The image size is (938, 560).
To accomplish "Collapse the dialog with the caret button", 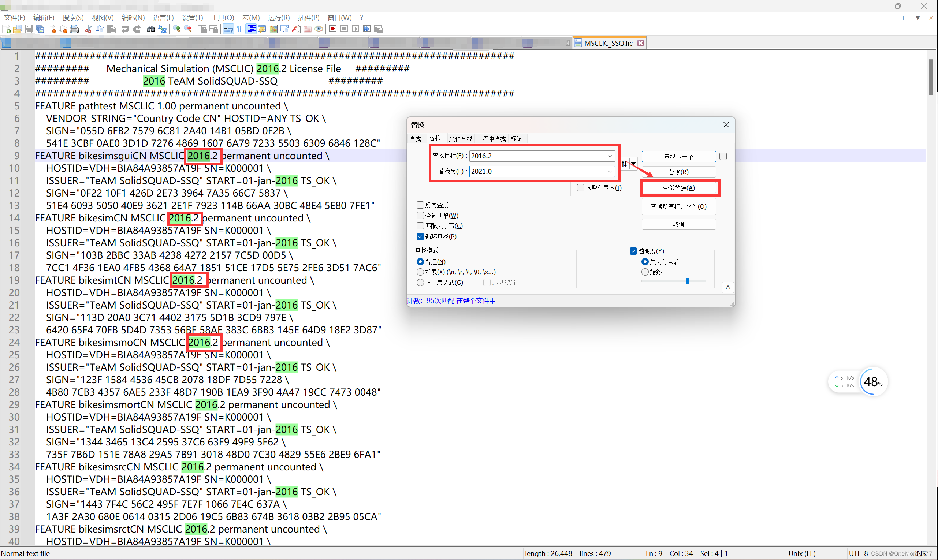I will pos(728,288).
